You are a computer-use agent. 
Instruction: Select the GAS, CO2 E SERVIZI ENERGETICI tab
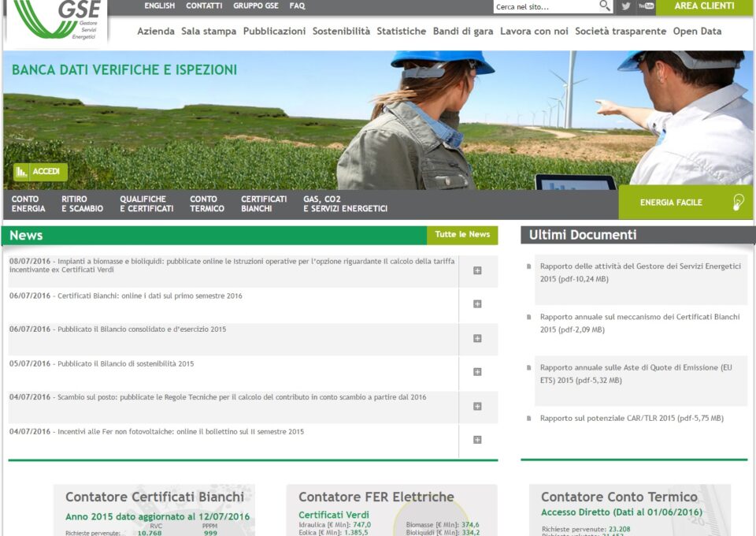(345, 203)
